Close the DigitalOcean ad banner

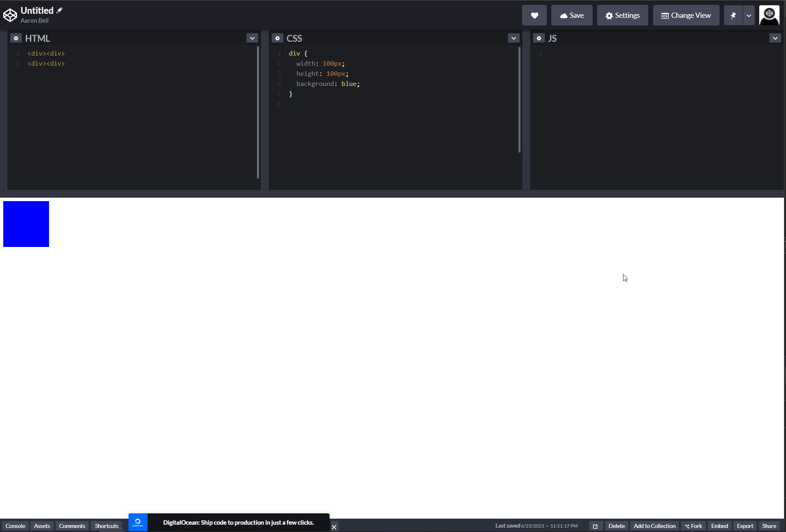coord(334,527)
